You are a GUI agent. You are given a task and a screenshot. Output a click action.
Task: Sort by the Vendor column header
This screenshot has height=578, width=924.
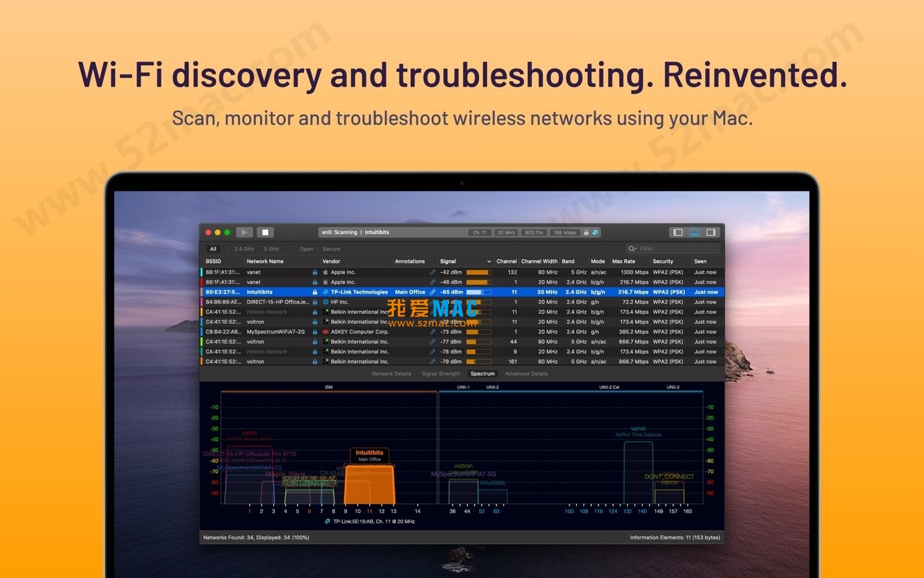(331, 262)
